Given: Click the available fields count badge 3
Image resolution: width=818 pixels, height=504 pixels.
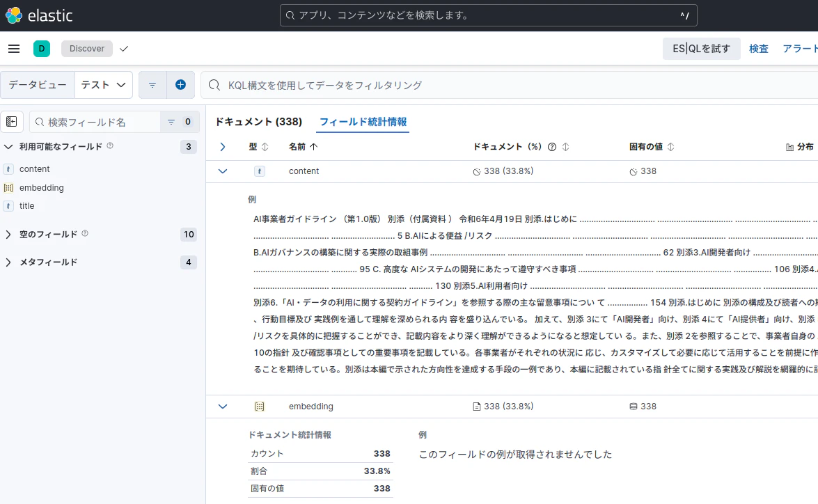Looking at the screenshot, I should [x=189, y=147].
